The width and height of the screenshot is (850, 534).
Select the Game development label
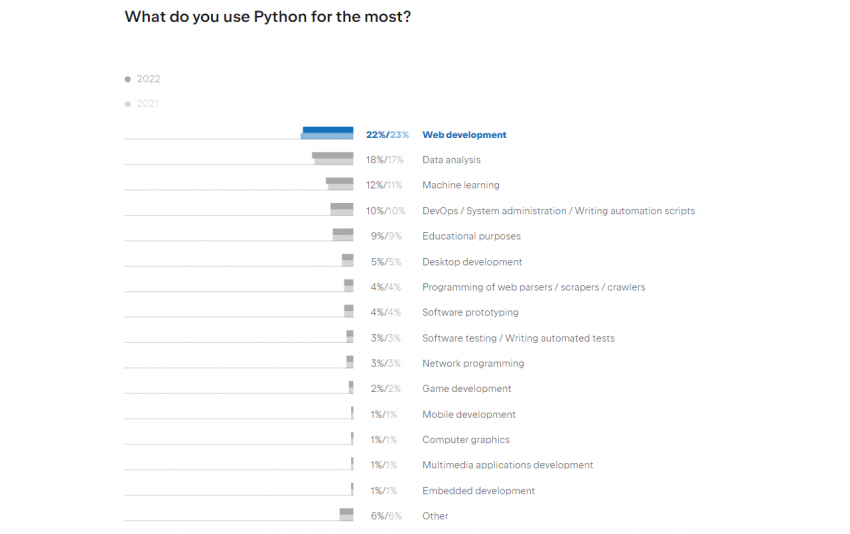coord(466,389)
